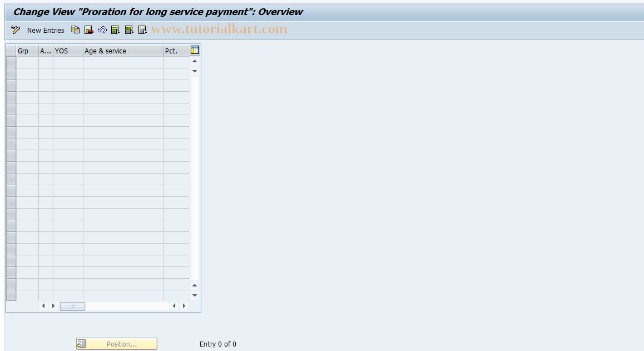Click the Deselect All icon

(x=142, y=29)
